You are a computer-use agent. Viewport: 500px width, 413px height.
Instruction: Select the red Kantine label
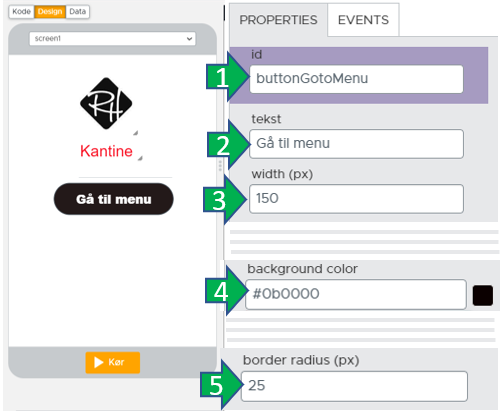click(x=106, y=151)
